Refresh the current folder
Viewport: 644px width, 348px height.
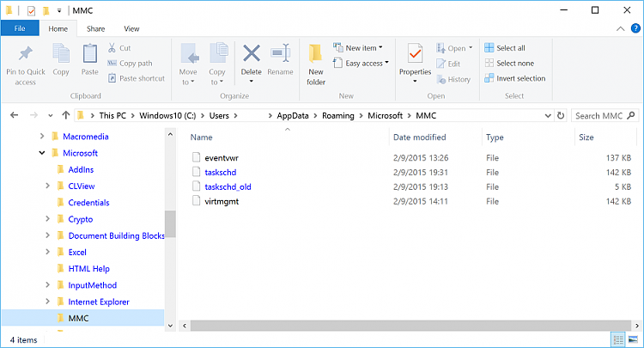coord(561,115)
